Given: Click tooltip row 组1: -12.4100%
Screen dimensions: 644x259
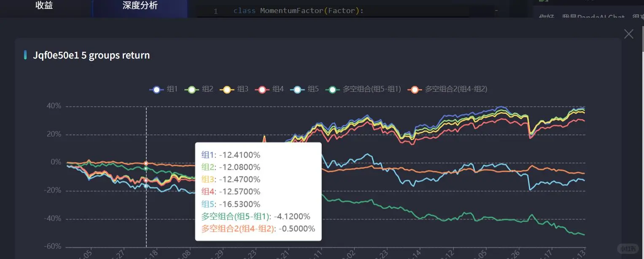Looking at the screenshot, I should [231, 155].
